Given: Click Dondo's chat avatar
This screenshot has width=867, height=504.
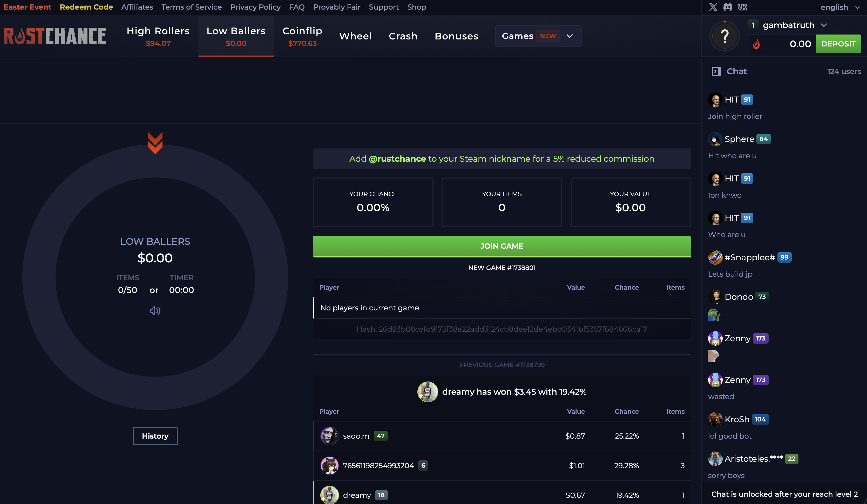Looking at the screenshot, I should pyautogui.click(x=715, y=297).
